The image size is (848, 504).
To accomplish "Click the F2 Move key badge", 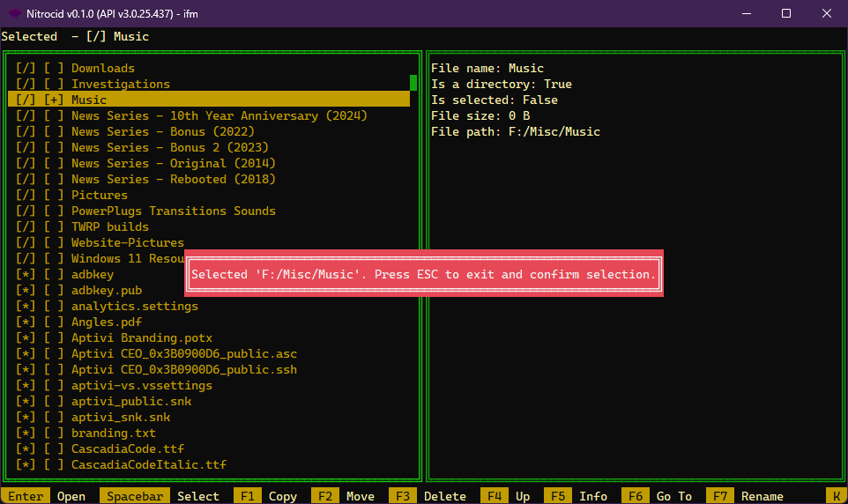I will click(325, 496).
